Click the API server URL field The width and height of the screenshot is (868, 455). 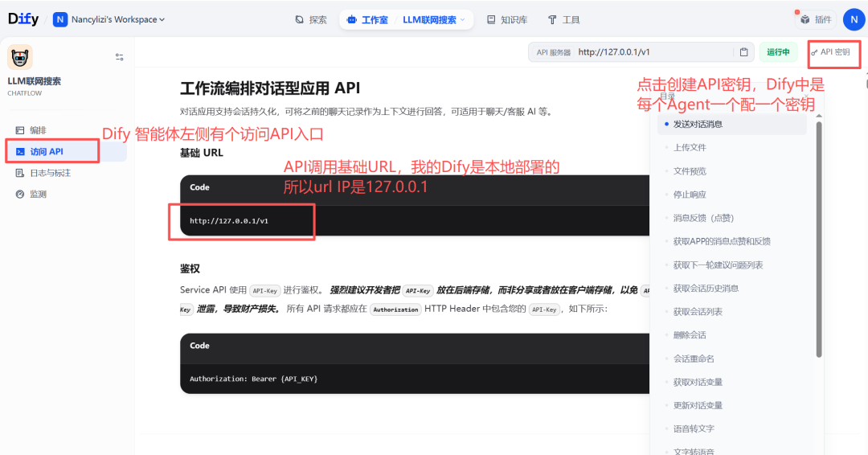pos(641,52)
